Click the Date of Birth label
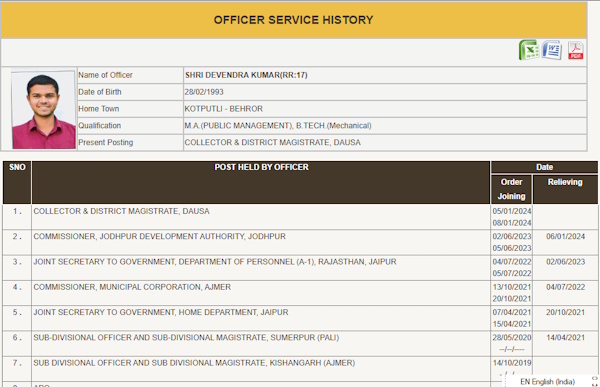Viewport: 600px width, 387px height. click(99, 92)
